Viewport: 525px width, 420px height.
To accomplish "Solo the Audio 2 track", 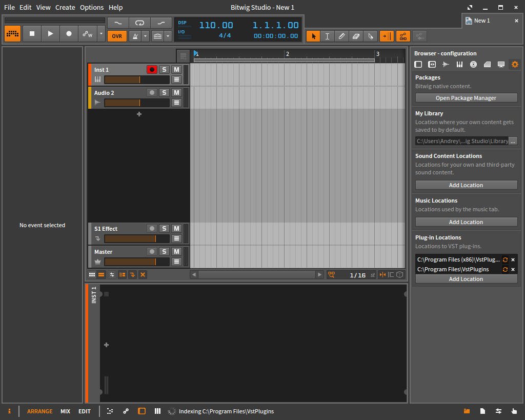I will (164, 92).
